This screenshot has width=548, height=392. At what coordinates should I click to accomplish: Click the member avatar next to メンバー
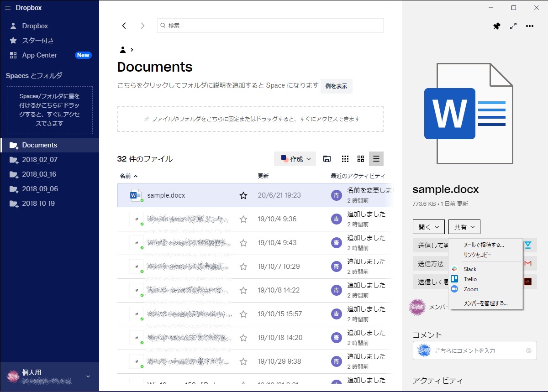[417, 307]
